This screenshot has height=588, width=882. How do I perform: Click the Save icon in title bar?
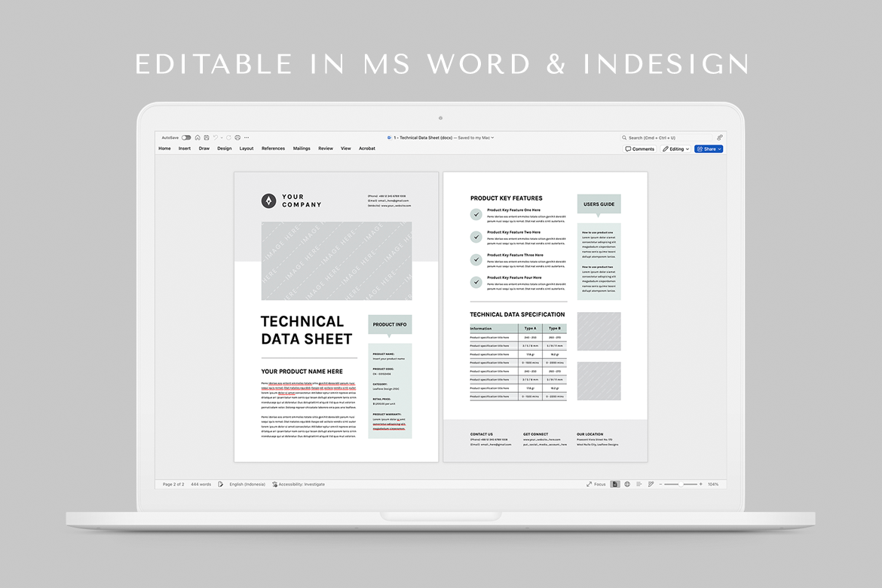206,138
